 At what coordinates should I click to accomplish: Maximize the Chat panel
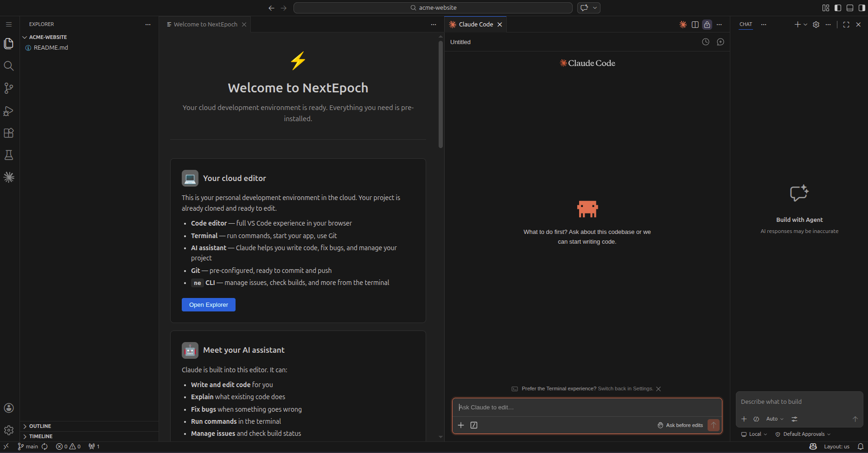(846, 25)
